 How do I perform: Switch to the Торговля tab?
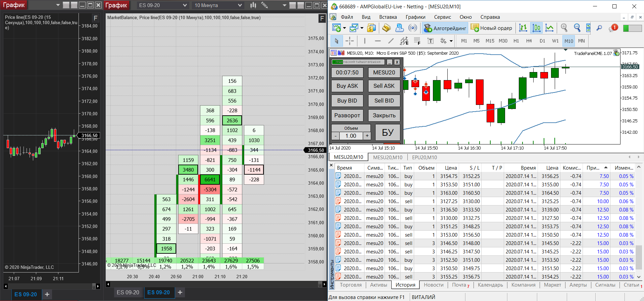point(351,285)
